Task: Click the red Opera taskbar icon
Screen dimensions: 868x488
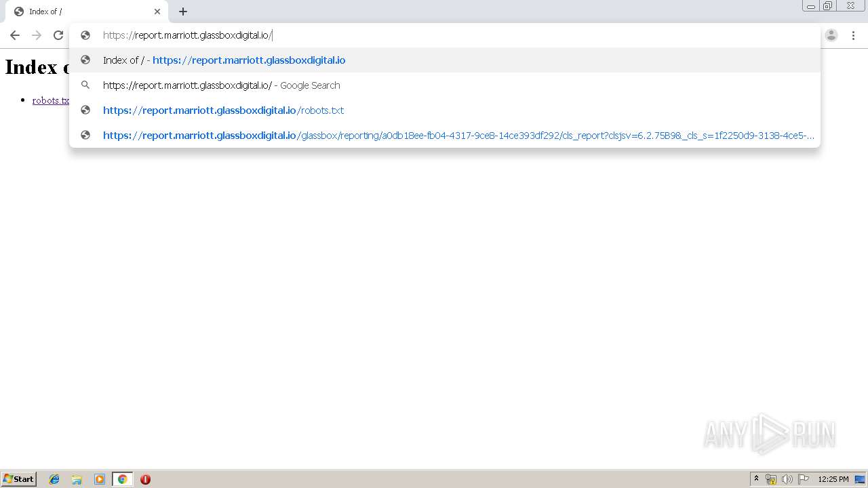Action: click(145, 479)
